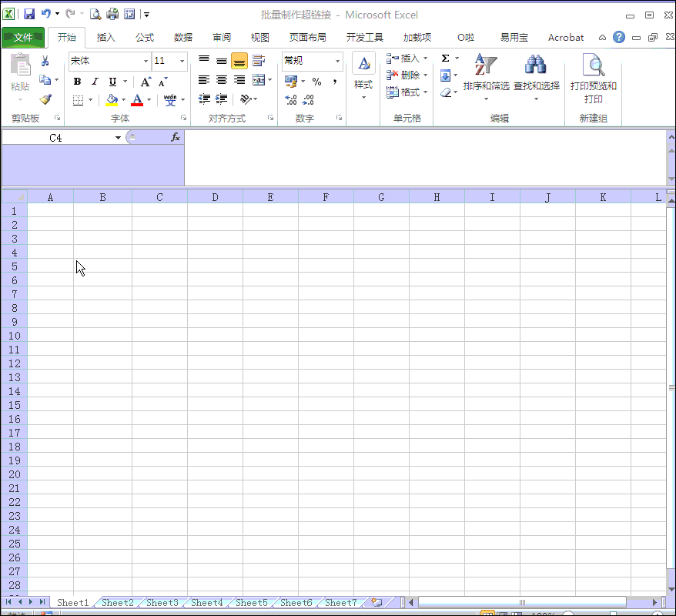Toggle Italic formatting
676x616 pixels.
point(95,82)
